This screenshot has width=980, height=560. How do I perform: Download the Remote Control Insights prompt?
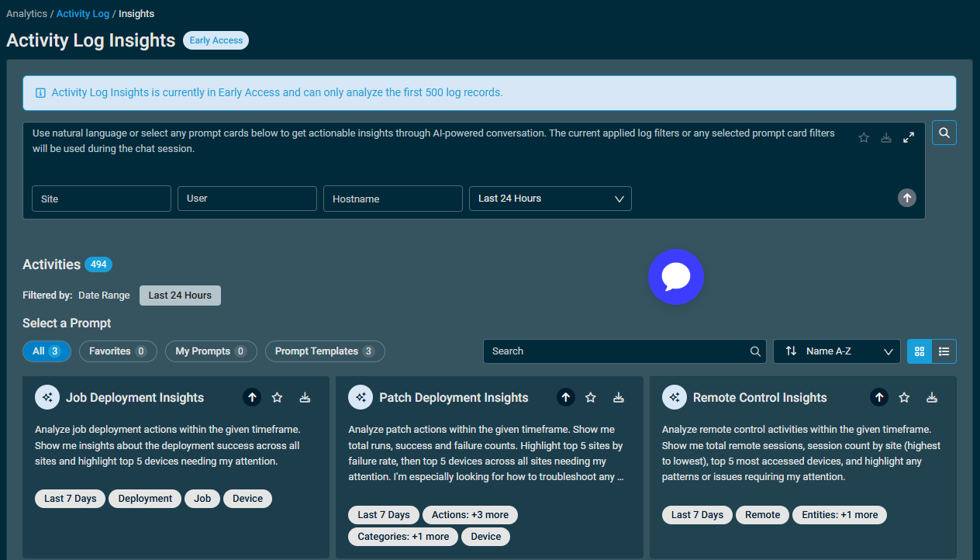932,397
